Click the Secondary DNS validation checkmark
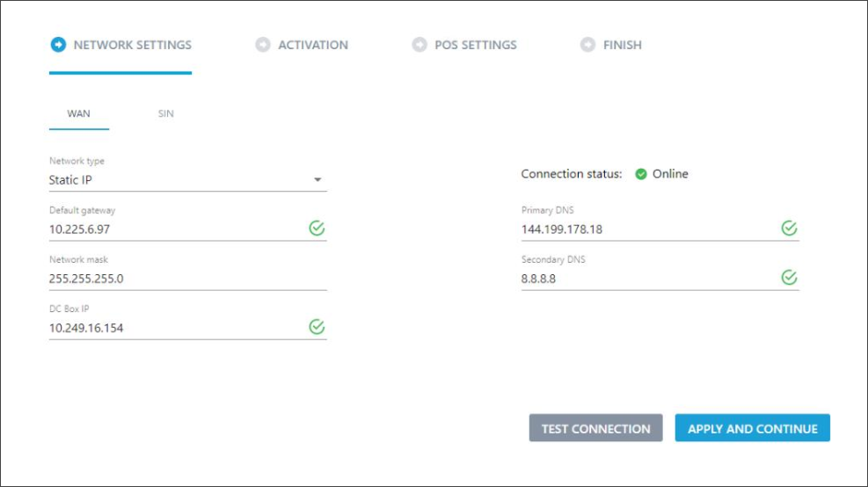 [790, 277]
